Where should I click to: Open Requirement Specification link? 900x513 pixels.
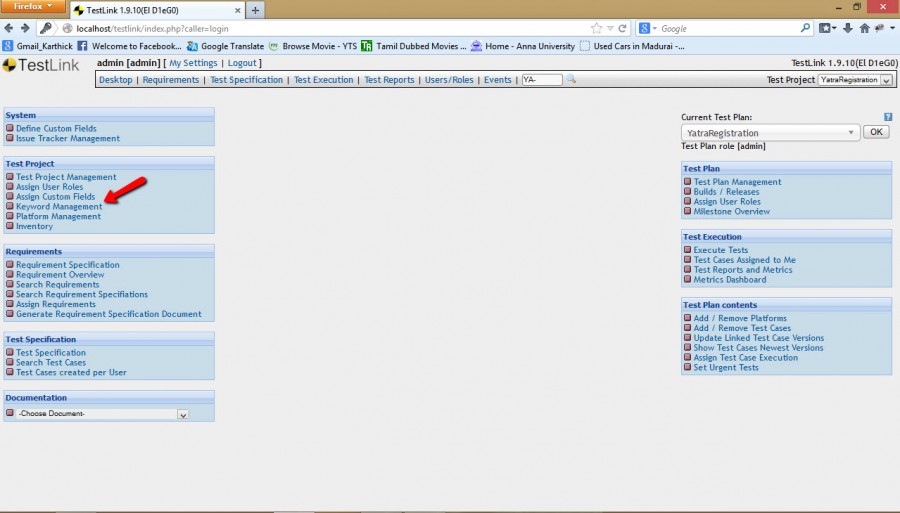68,265
